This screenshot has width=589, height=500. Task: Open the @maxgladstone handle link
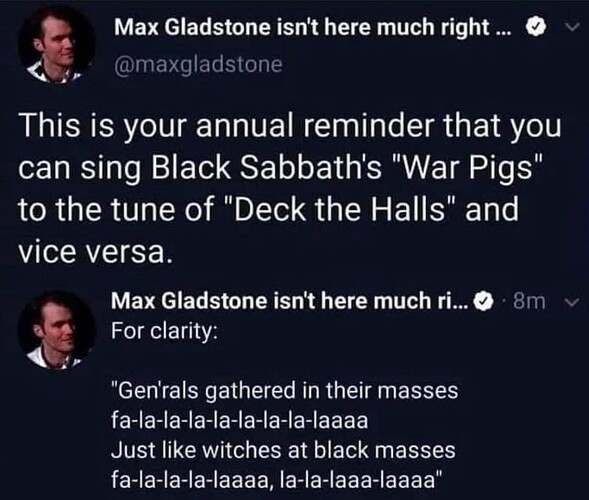[198, 65]
